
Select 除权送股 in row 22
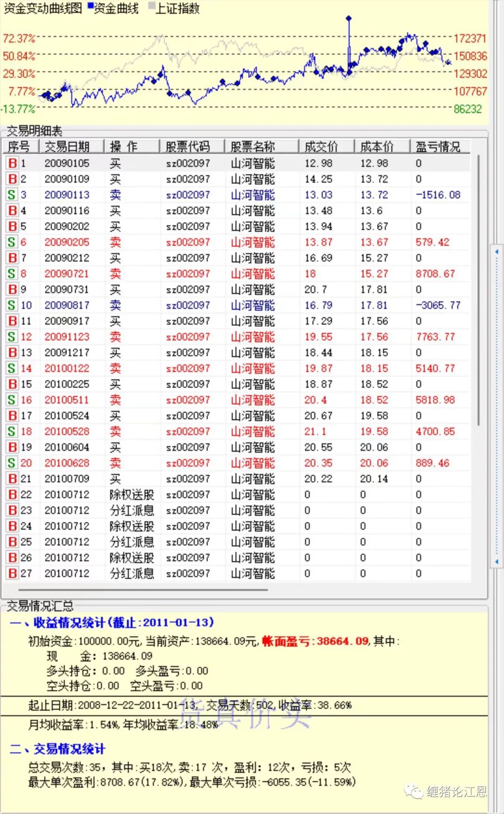tap(132, 494)
